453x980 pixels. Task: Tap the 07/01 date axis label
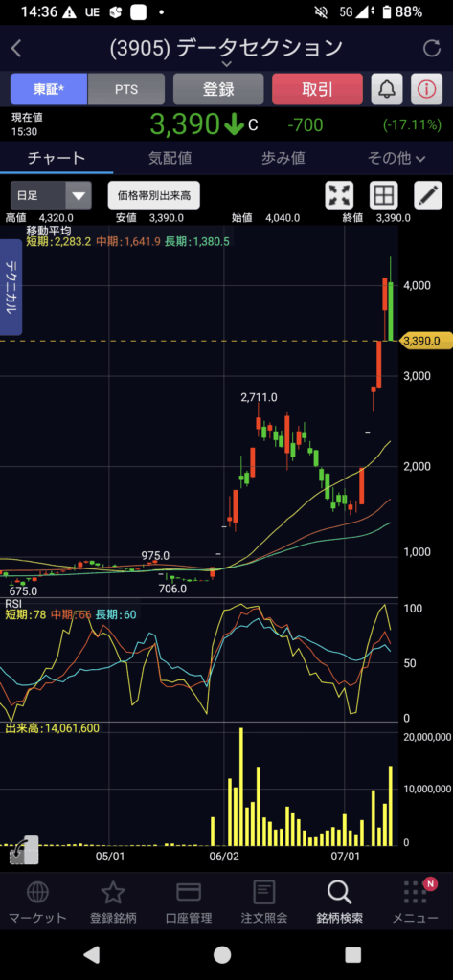[x=346, y=855]
